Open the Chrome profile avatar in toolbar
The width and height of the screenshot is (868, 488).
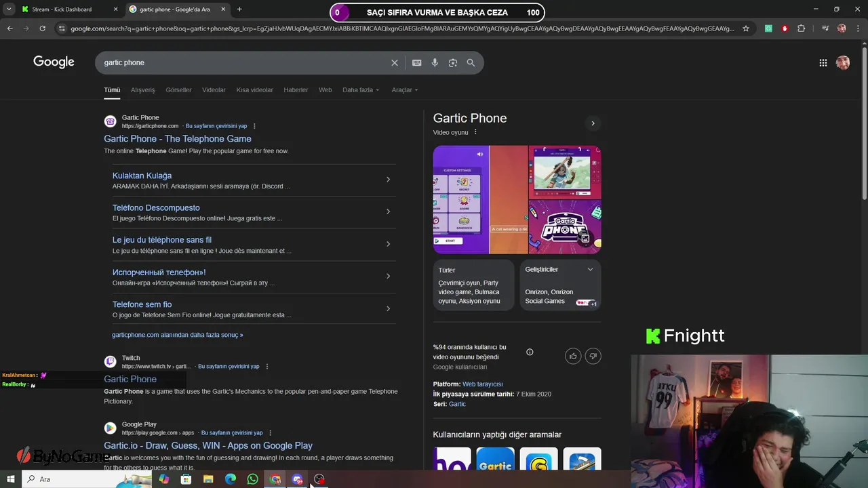coord(842,28)
